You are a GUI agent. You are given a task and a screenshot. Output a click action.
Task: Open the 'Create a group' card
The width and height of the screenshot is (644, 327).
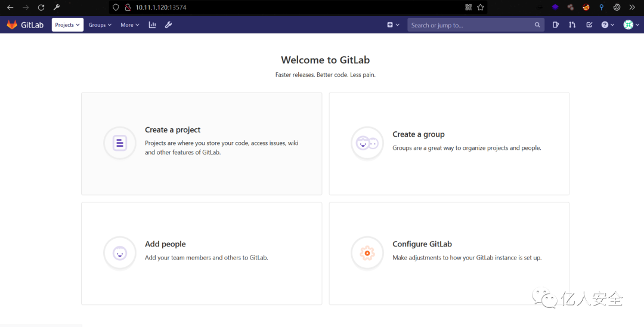point(450,143)
